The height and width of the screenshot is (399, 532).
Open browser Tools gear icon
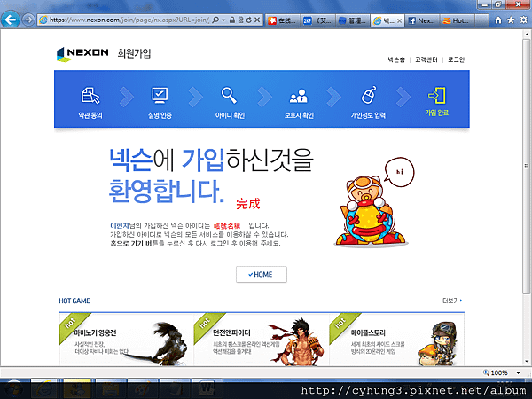coord(523,20)
